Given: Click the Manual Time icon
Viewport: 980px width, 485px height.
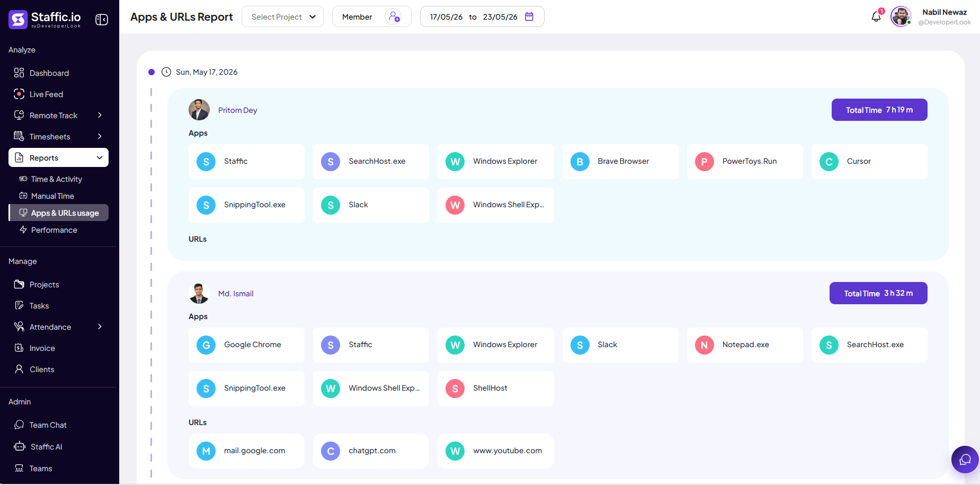Looking at the screenshot, I should (x=23, y=196).
